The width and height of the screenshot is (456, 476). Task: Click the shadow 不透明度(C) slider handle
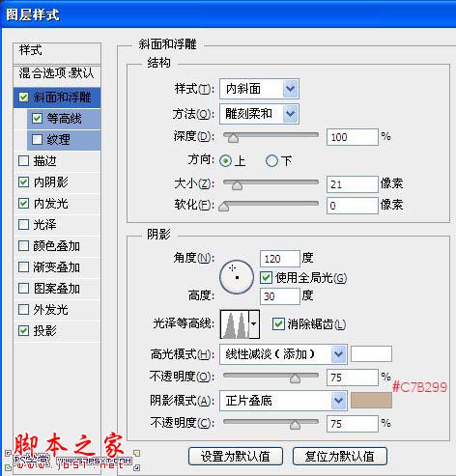tap(295, 425)
